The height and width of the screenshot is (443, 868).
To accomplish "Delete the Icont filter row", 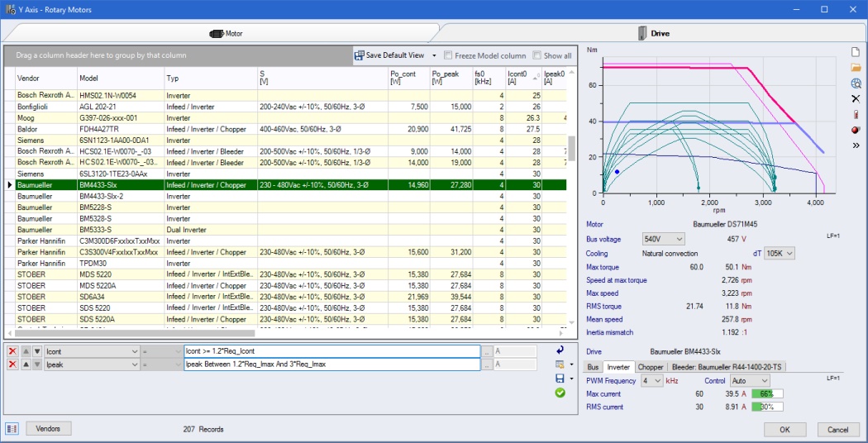I will click(x=12, y=351).
